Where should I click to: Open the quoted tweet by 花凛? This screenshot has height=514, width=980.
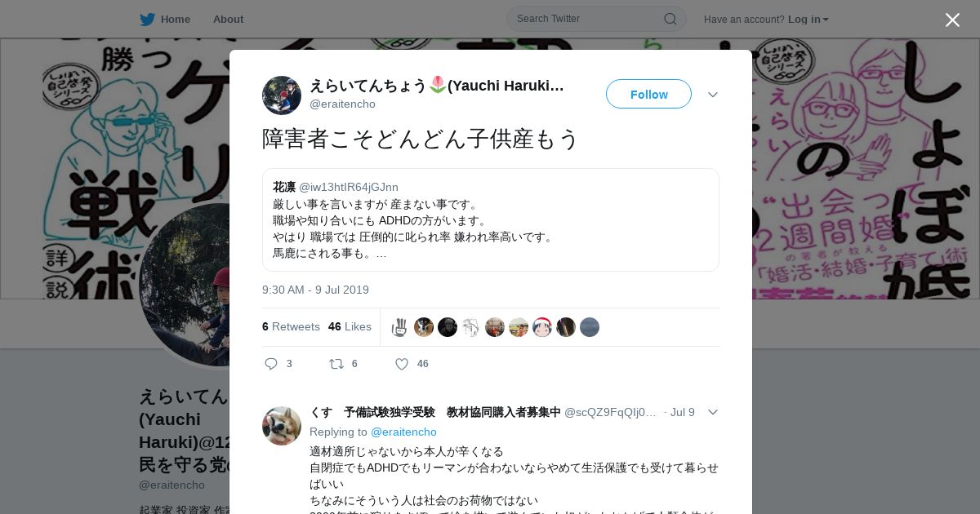tap(491, 219)
